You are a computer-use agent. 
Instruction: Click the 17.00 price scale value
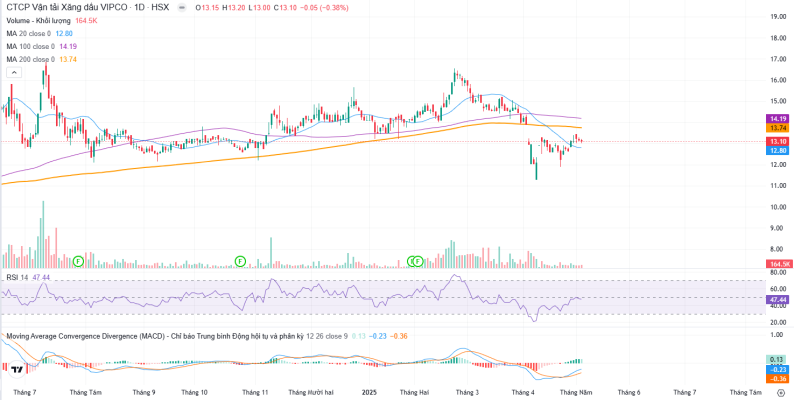(777, 59)
